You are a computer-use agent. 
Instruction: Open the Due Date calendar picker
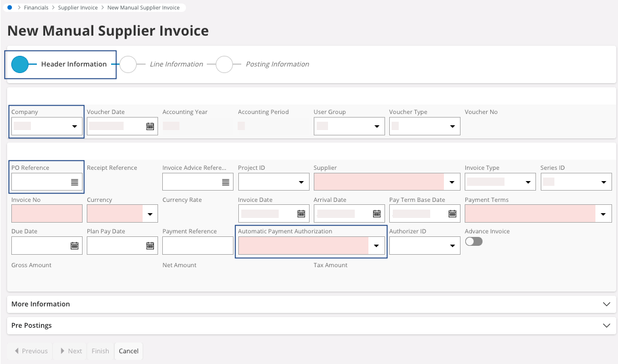point(75,245)
